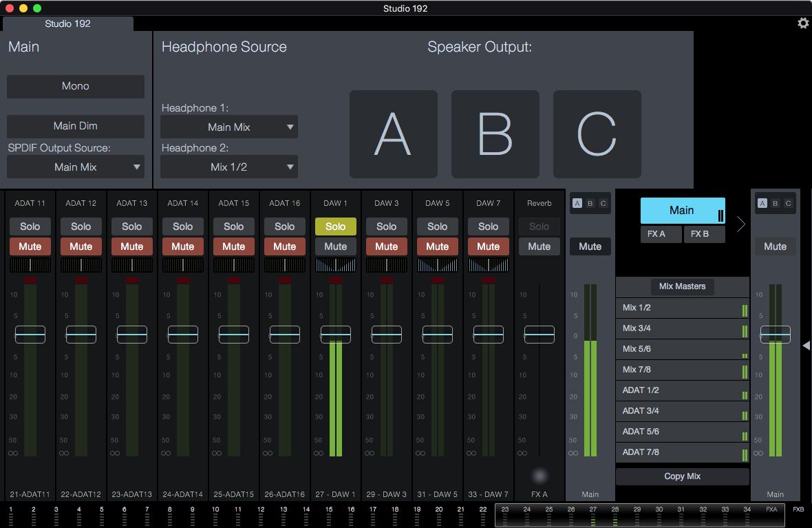Screen dimensions: 812x528
Task: Click the ADAT 15 channel name
Action: pos(233,203)
